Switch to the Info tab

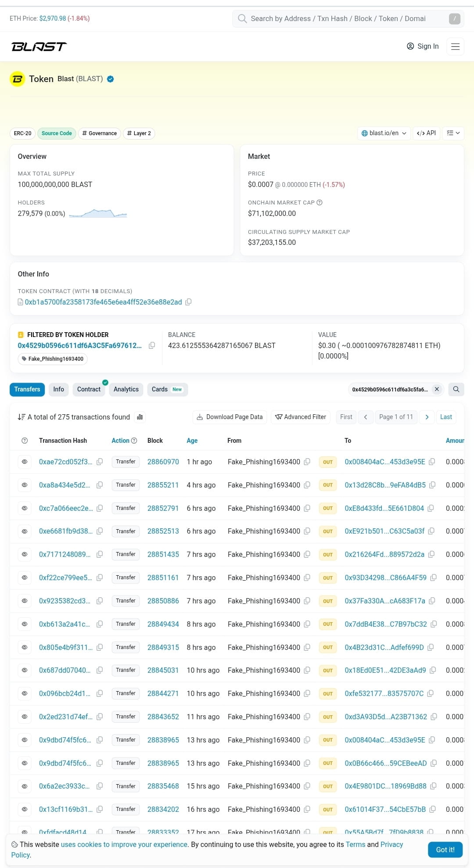click(x=58, y=389)
